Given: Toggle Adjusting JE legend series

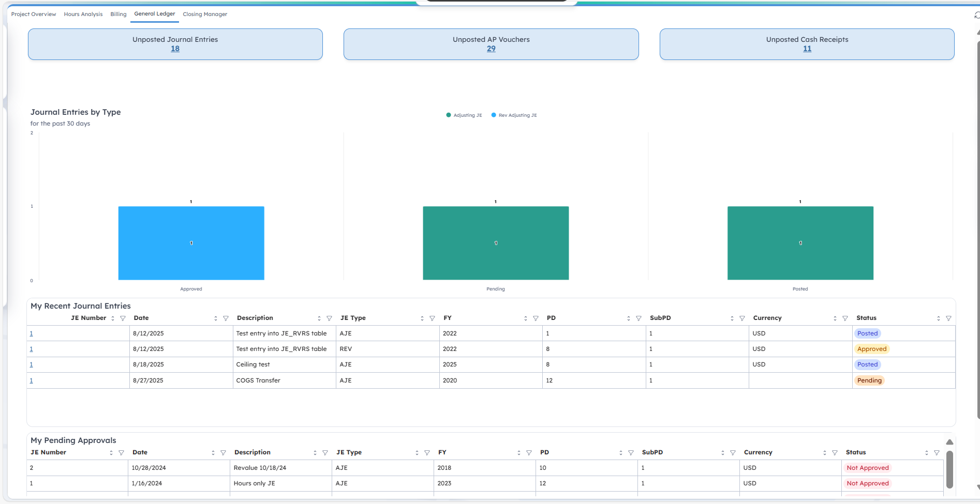Looking at the screenshot, I should tap(464, 115).
